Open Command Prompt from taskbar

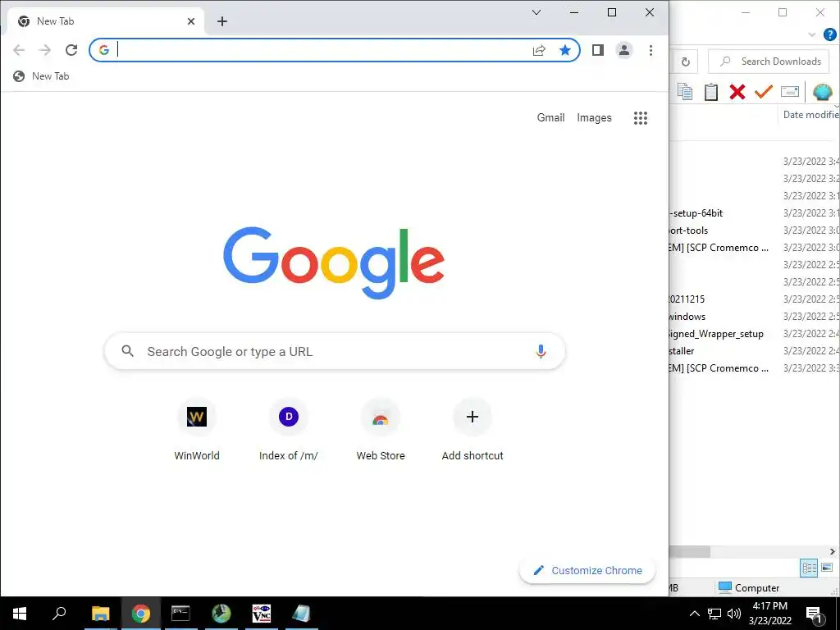click(x=180, y=614)
